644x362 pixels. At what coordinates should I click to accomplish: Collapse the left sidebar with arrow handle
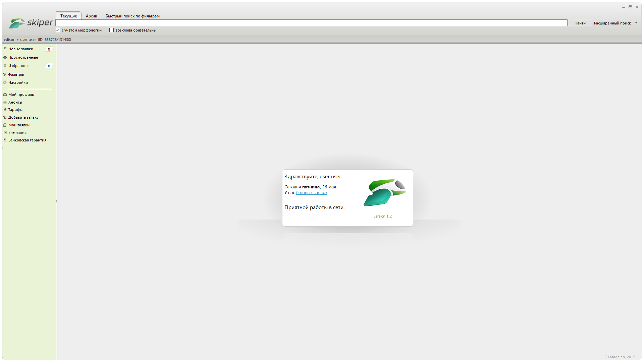pyautogui.click(x=56, y=201)
